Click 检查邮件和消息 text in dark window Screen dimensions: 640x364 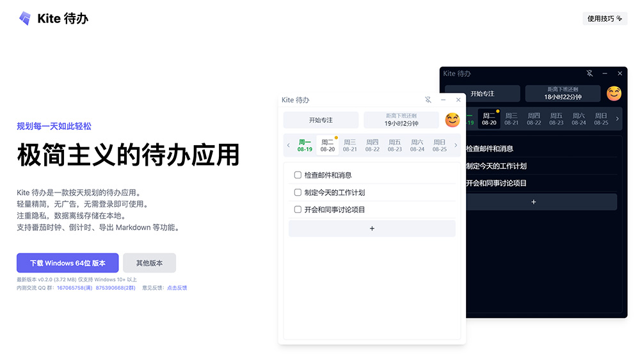point(490,148)
